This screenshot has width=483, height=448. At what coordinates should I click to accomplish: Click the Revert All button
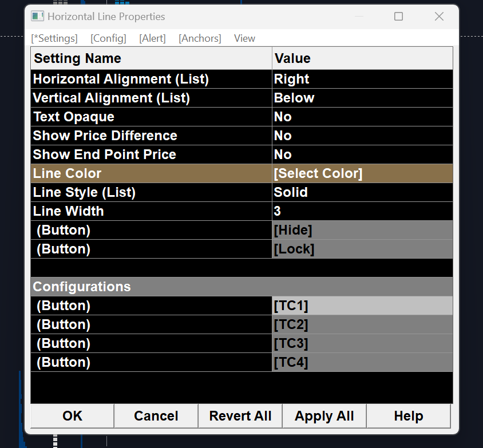pos(240,416)
